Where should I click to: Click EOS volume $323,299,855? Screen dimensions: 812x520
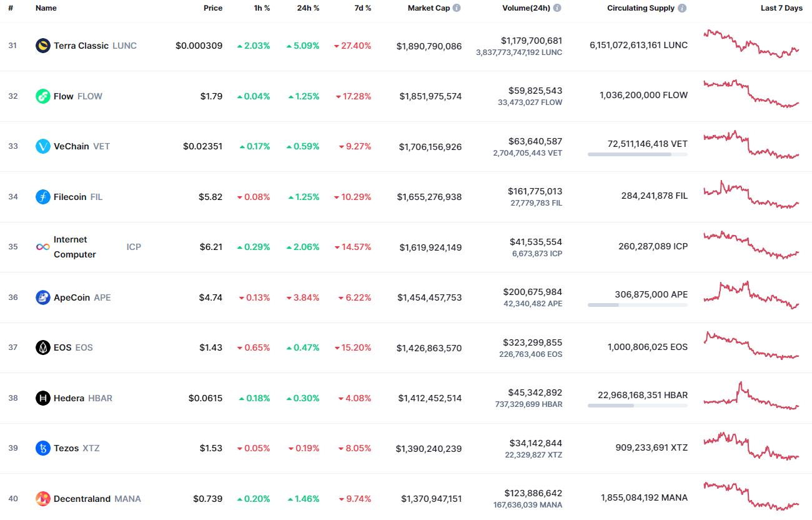(x=532, y=342)
